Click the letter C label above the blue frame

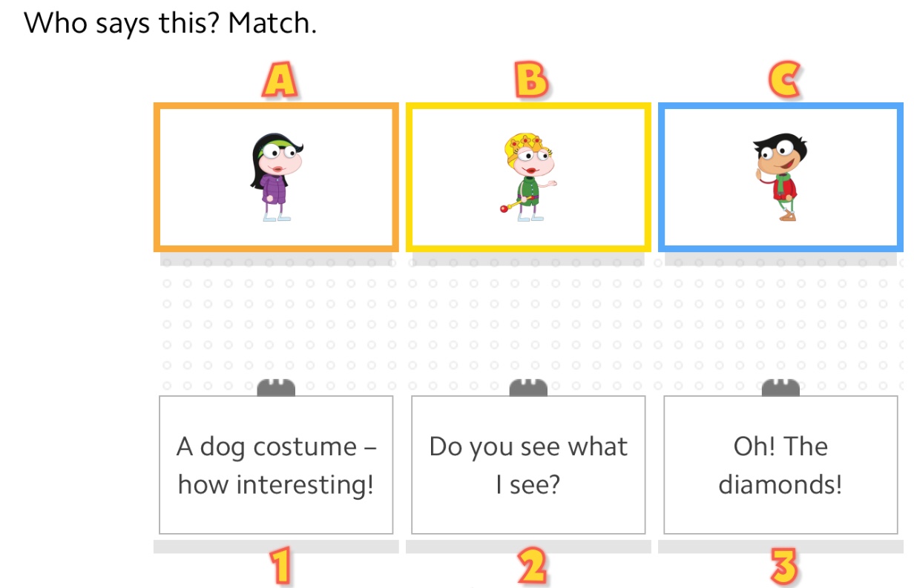[x=783, y=81]
